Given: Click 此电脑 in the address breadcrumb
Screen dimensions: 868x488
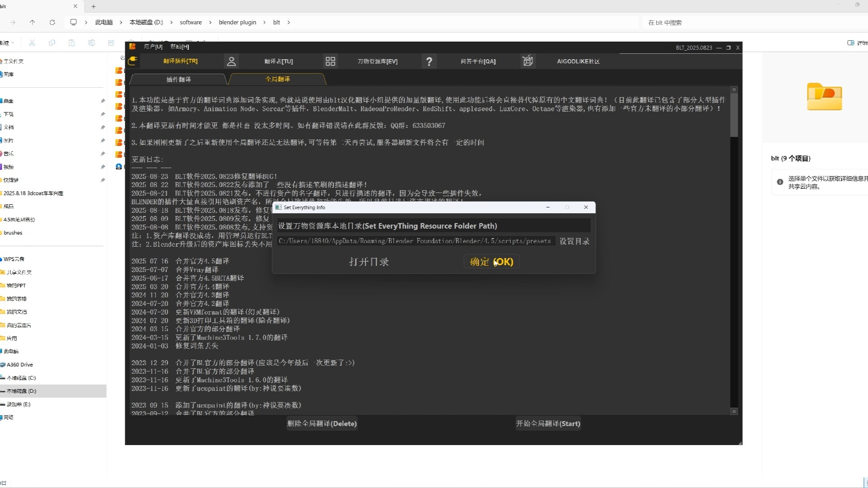Looking at the screenshot, I should [104, 22].
